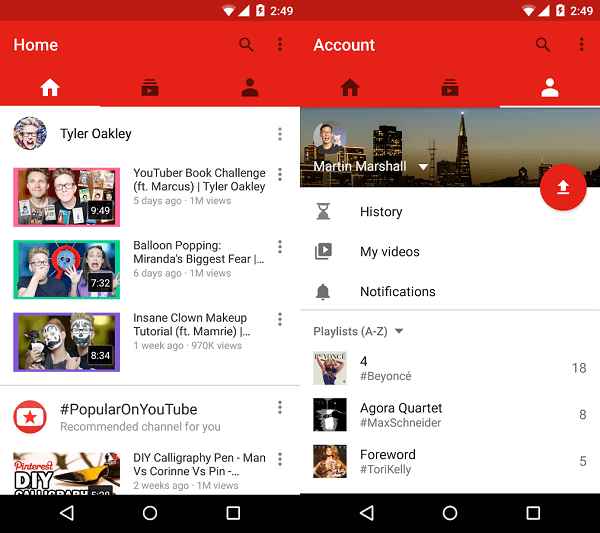Open the History icon entry

point(323,212)
